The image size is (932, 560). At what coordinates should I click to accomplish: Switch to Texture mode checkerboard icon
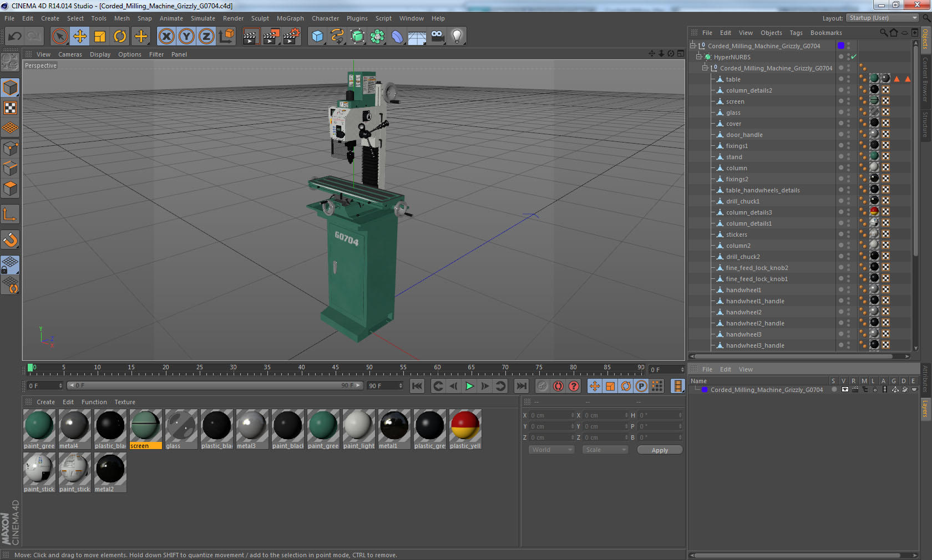(x=11, y=108)
